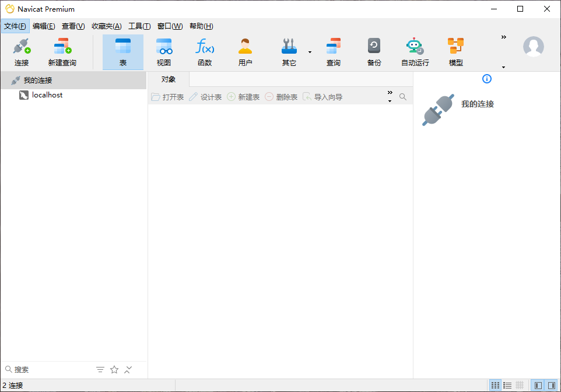Click the filter lines icon in navigation pane
561x392 pixels.
(100, 369)
